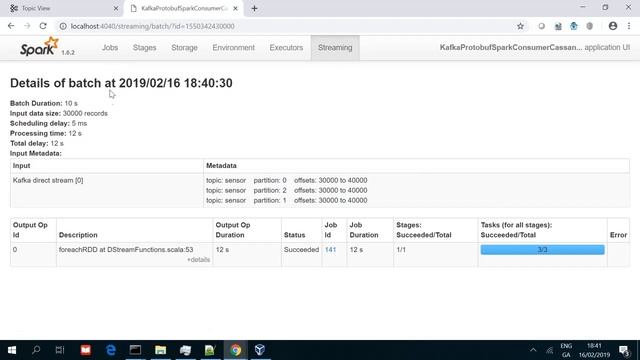
Task: Close the KafkaProtobufSparkConsumer tab
Action: (x=236, y=8)
